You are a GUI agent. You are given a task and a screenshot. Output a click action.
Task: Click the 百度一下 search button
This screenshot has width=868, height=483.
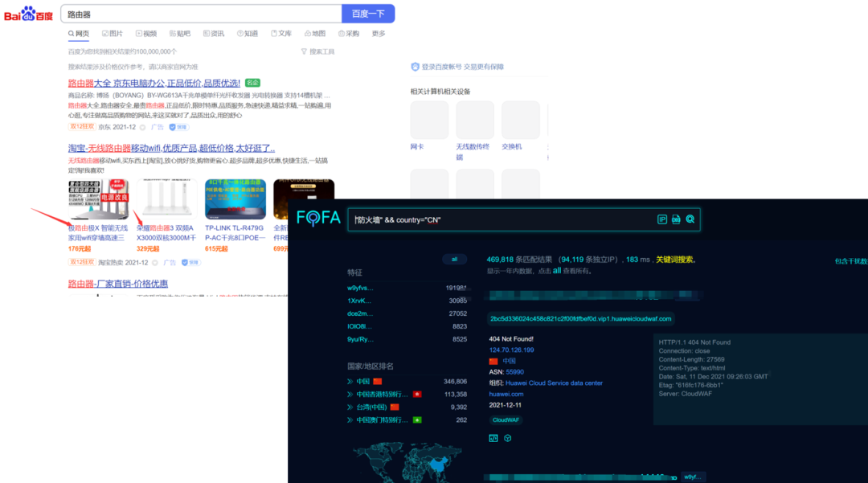coord(368,14)
